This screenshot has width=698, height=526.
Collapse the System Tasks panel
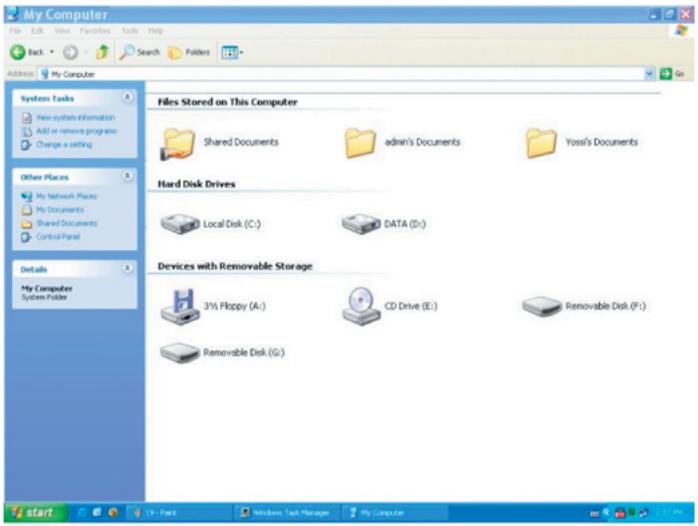127,97
